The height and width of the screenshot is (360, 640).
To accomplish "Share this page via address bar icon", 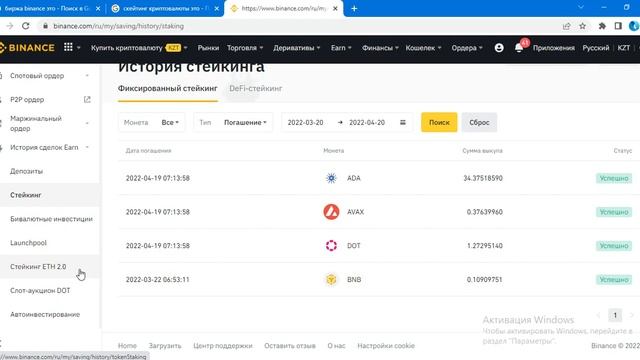I will 566,26.
